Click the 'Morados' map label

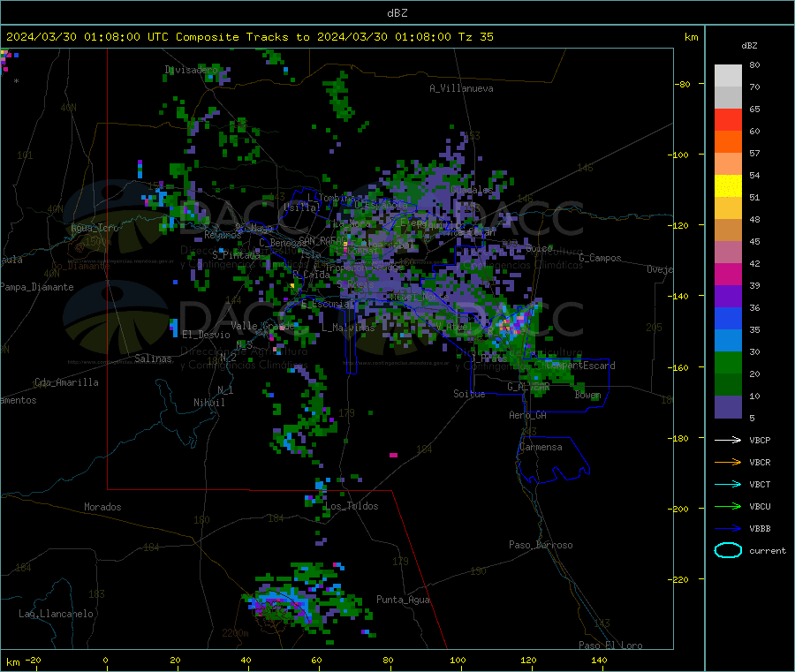[x=102, y=507]
